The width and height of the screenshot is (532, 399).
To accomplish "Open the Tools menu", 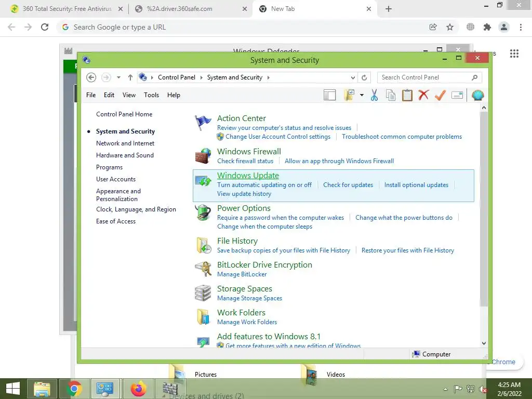I will [151, 95].
